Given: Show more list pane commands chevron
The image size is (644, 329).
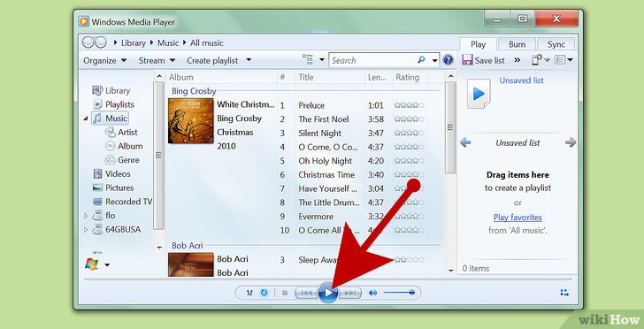Looking at the screenshot, I should point(517,60).
